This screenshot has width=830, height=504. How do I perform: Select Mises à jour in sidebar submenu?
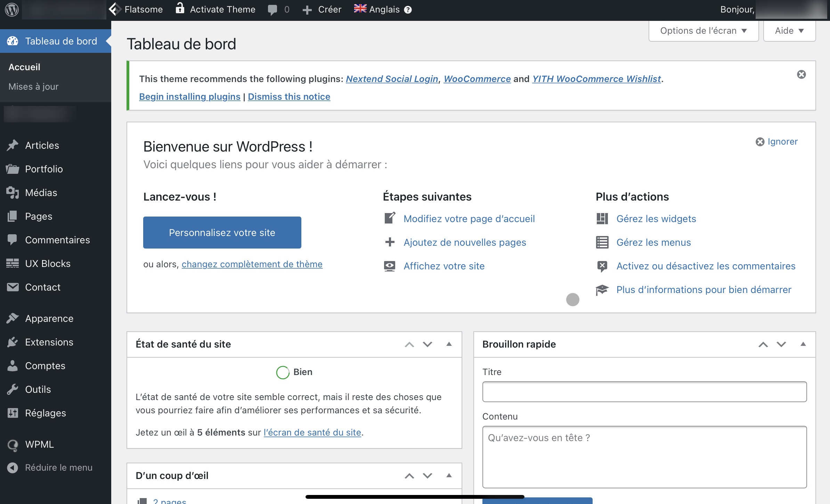(x=33, y=86)
